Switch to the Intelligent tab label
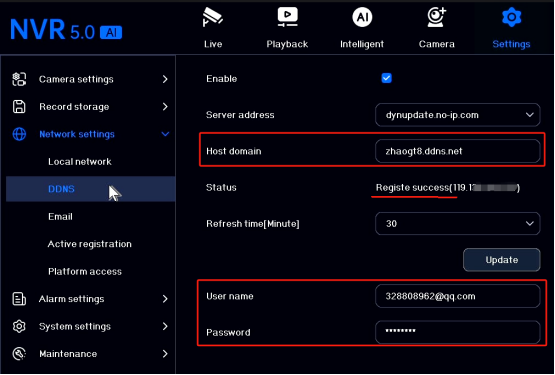This screenshot has height=375, width=555. (x=362, y=44)
